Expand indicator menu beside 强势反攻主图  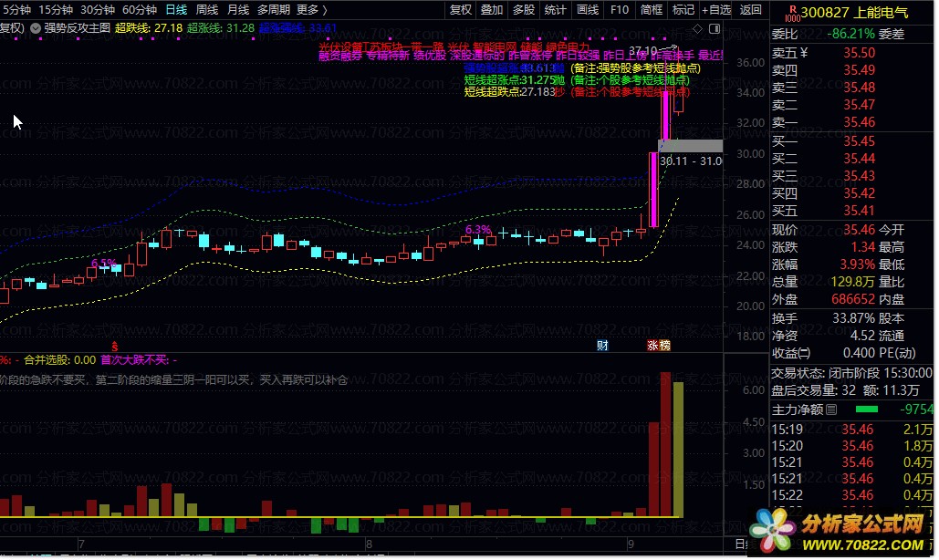pos(36,28)
